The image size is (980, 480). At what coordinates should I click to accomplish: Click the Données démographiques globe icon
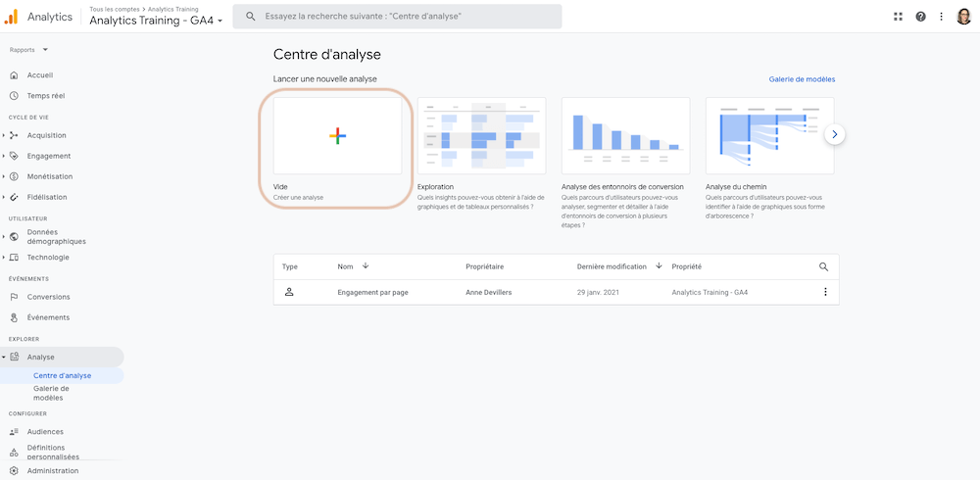[15, 236]
